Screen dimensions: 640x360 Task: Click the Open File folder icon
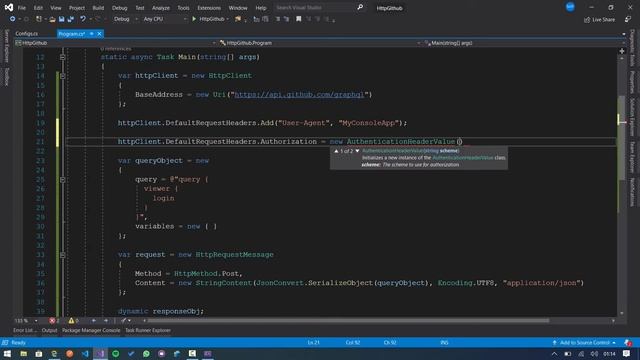click(x=52, y=19)
